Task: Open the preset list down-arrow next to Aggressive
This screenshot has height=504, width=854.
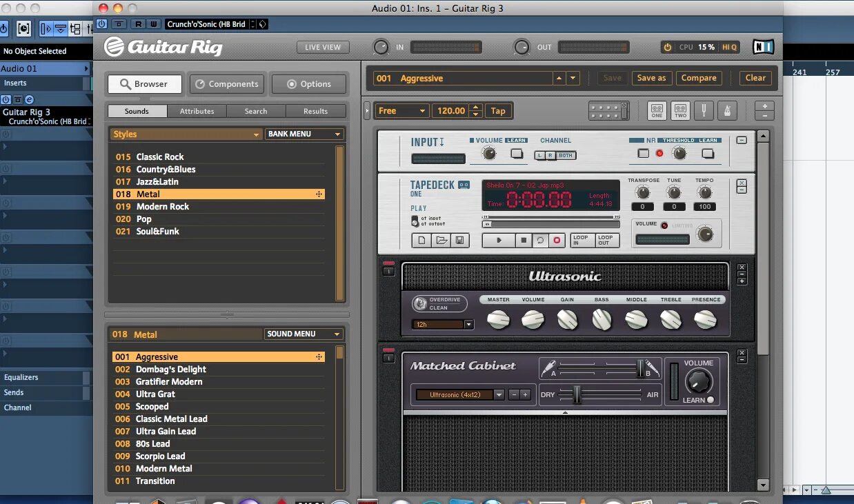Action: coord(573,78)
